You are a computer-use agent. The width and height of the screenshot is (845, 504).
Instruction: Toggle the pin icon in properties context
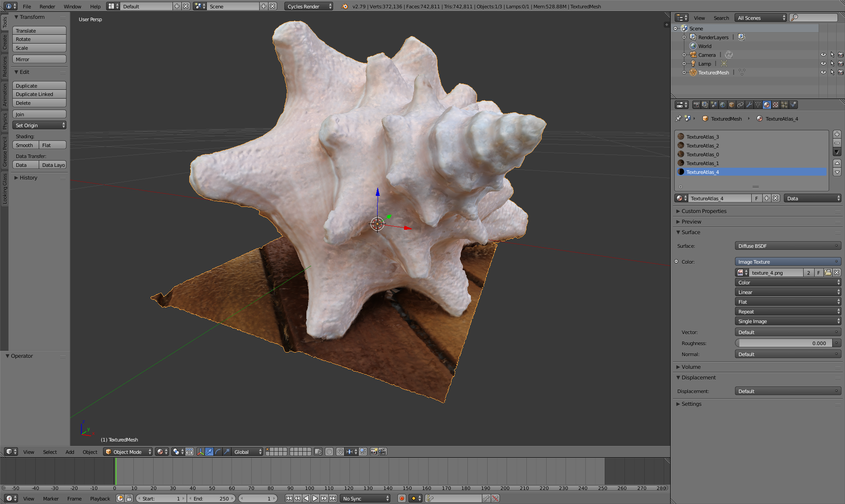coord(678,118)
